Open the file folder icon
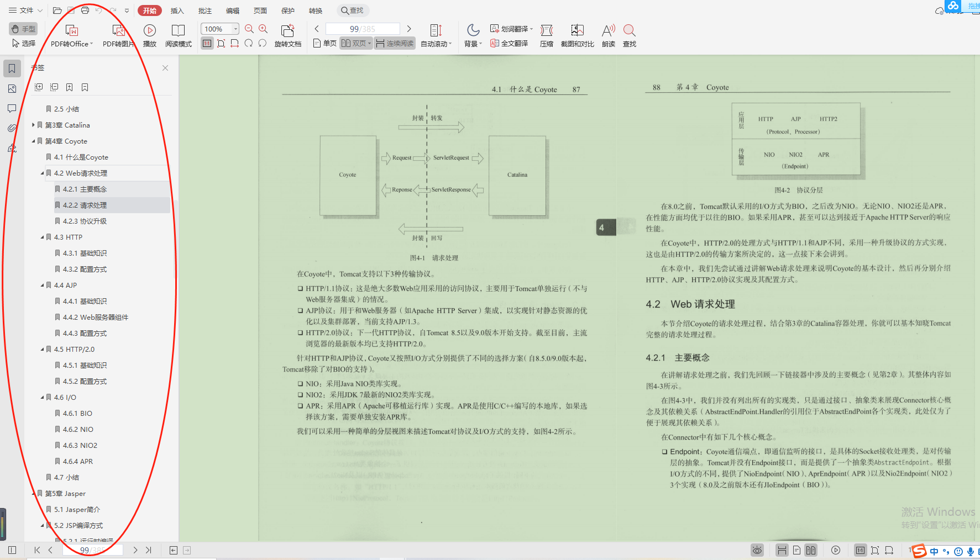The height and width of the screenshot is (560, 980). (x=57, y=10)
